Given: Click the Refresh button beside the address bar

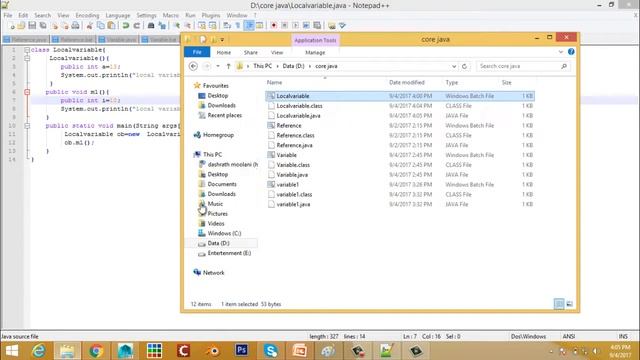Looking at the screenshot, I should pyautogui.click(x=464, y=66).
